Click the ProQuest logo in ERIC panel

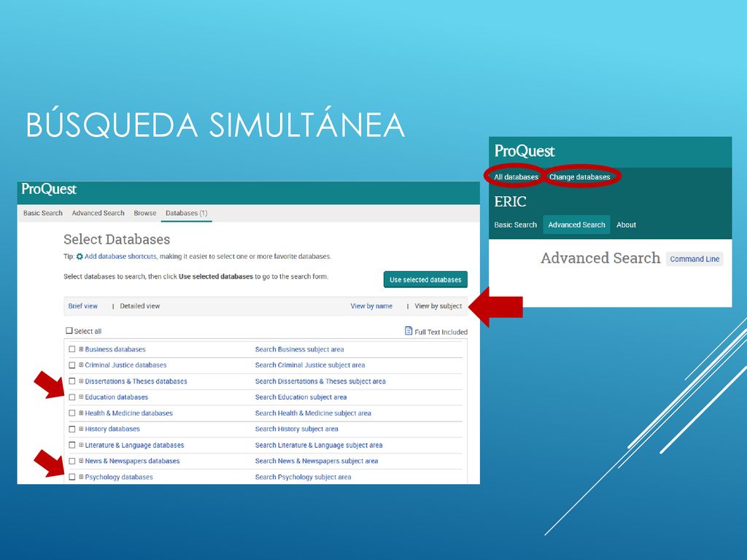coord(524,151)
